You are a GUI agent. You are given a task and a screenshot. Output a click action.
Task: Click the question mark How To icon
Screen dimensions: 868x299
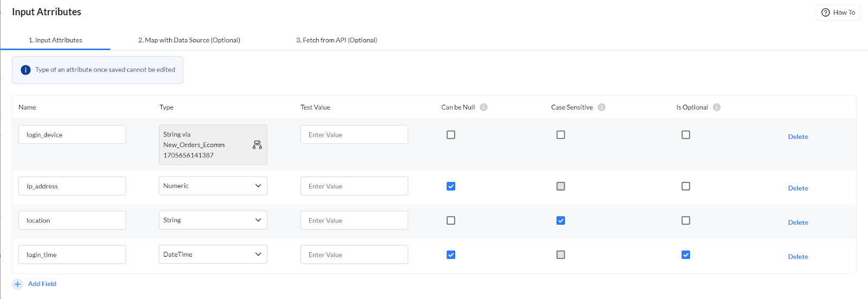826,12
